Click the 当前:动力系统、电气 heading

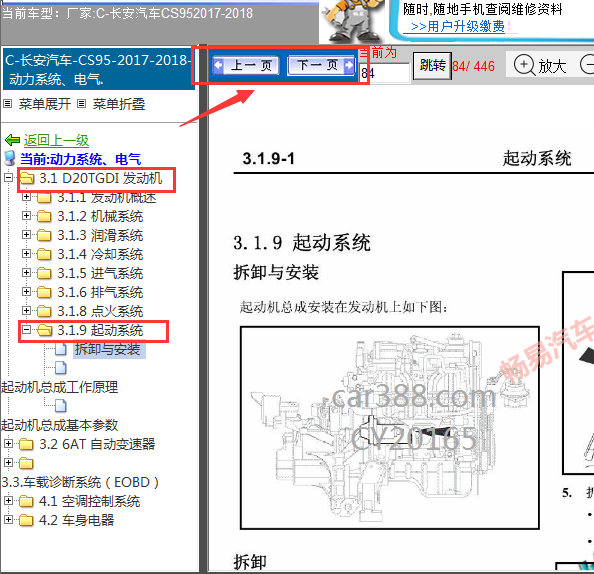pos(80,159)
